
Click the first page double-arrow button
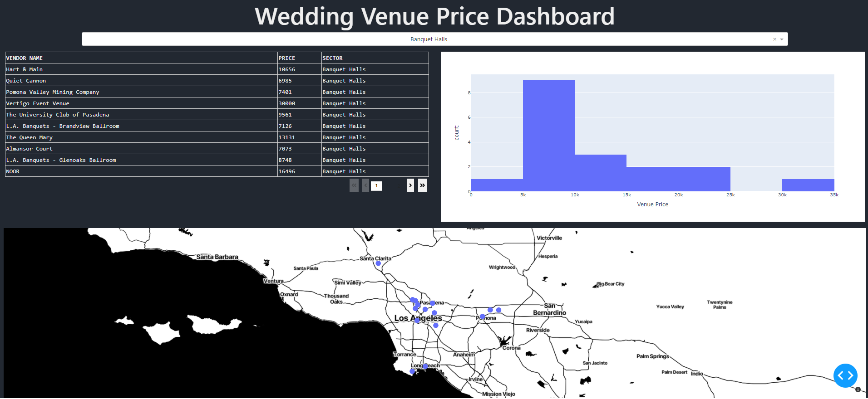354,185
